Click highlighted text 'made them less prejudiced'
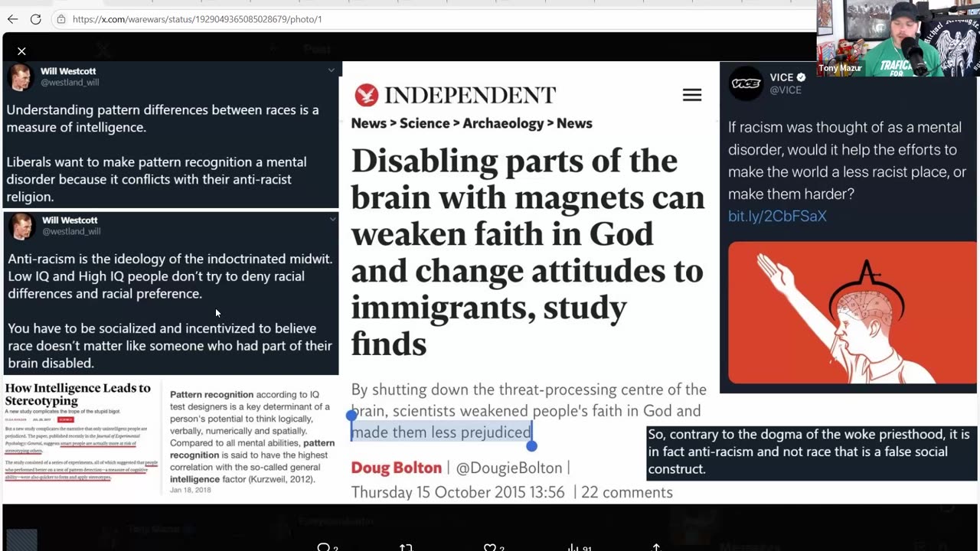This screenshot has width=980, height=551. click(441, 432)
